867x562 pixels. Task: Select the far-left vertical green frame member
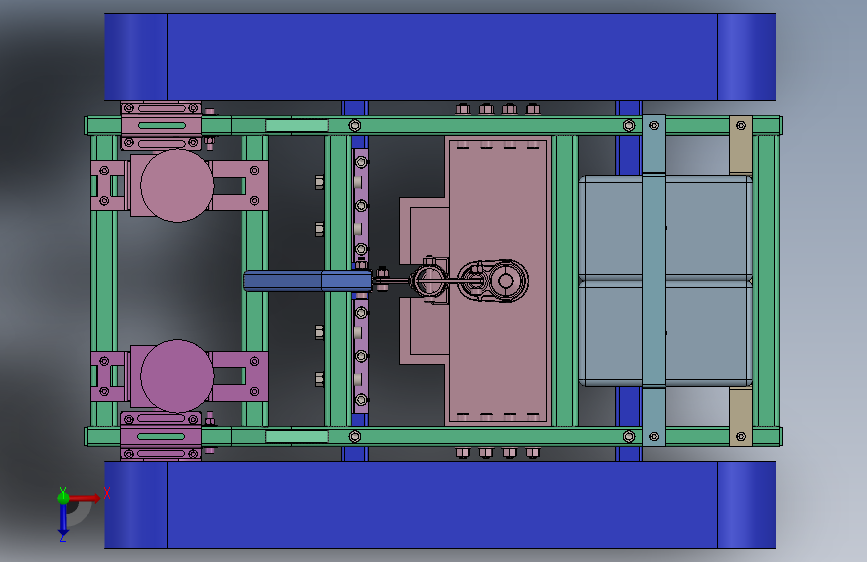pos(103,281)
